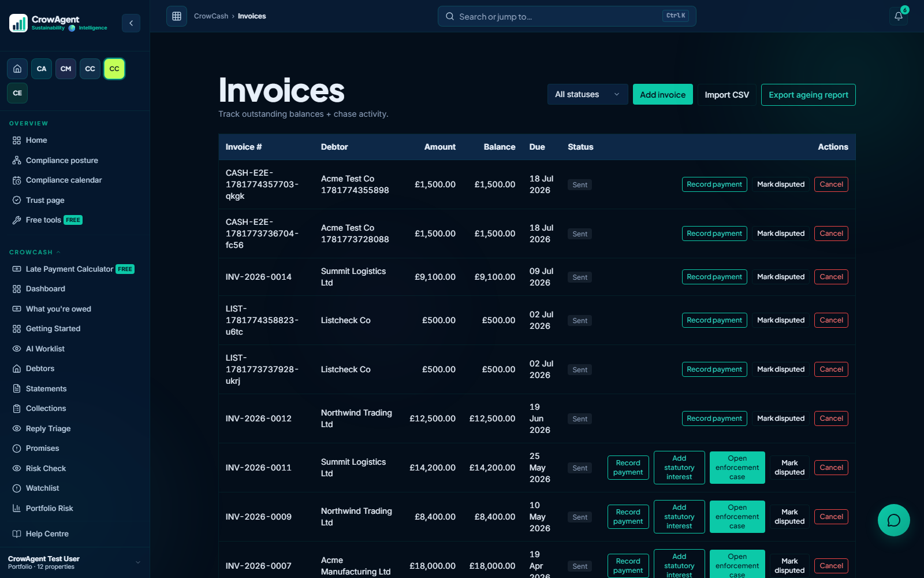Click the What you're owed icon
924x578 pixels.
17,309
